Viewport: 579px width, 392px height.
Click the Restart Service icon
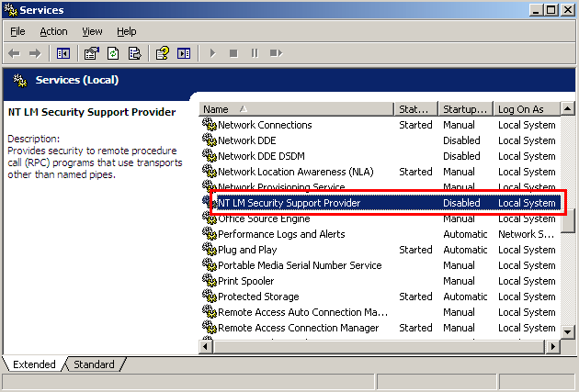click(276, 53)
